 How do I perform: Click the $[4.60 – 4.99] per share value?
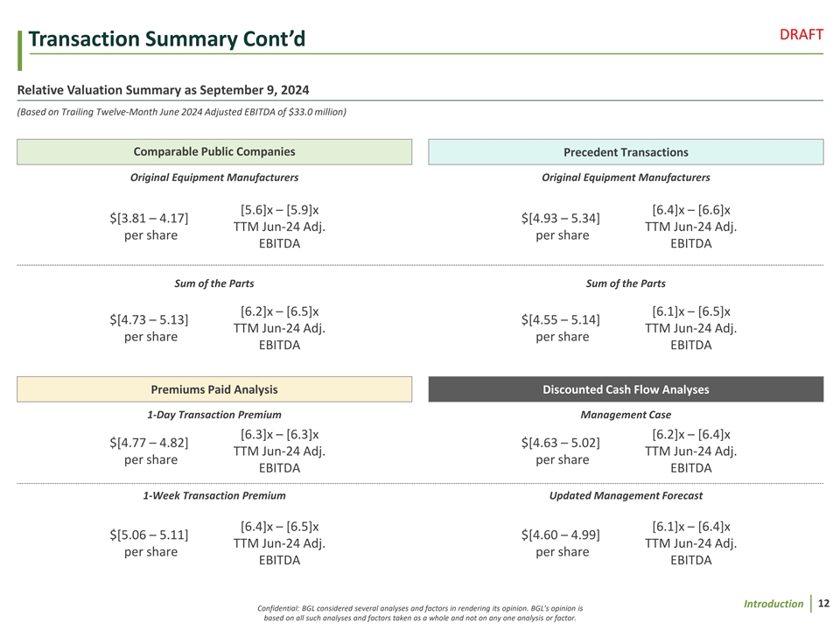tap(560, 542)
